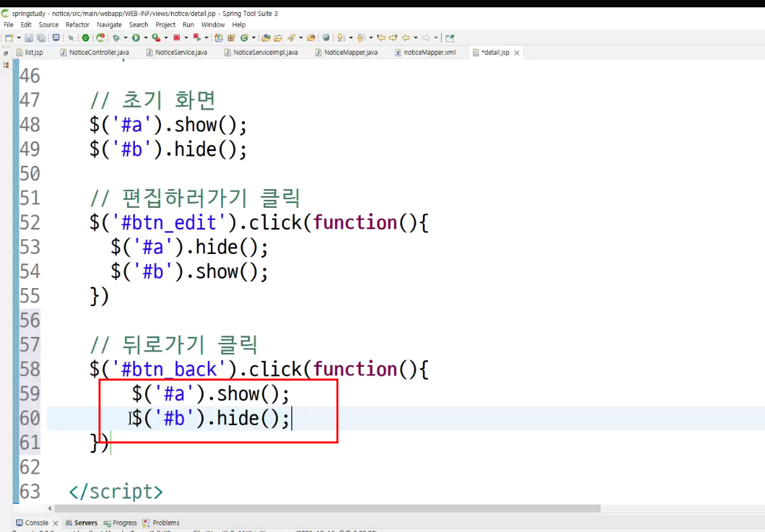The height and width of the screenshot is (532, 765).
Task: Close the detail.jsp editor tab
Action: 516,53
